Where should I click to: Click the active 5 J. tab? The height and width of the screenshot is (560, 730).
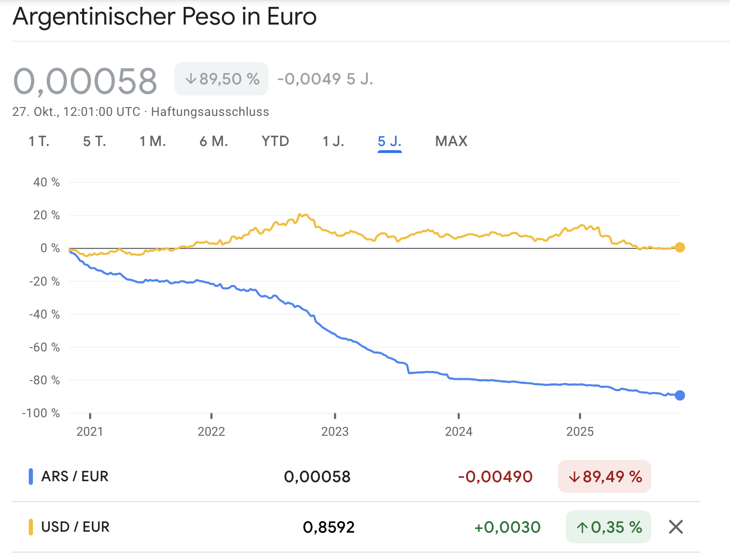coord(390,141)
